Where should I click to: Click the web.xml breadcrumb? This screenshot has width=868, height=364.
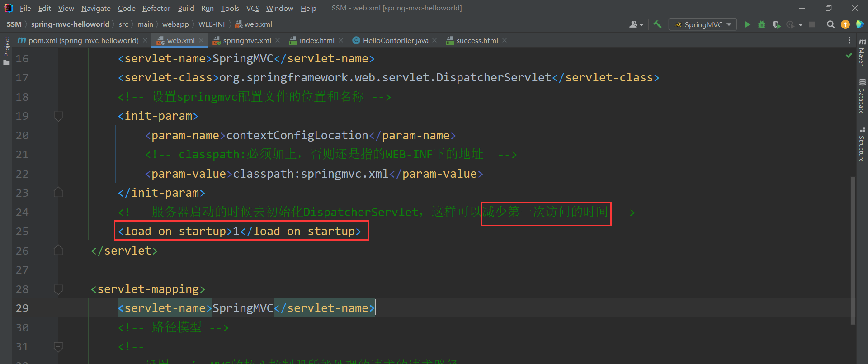pyautogui.click(x=254, y=24)
